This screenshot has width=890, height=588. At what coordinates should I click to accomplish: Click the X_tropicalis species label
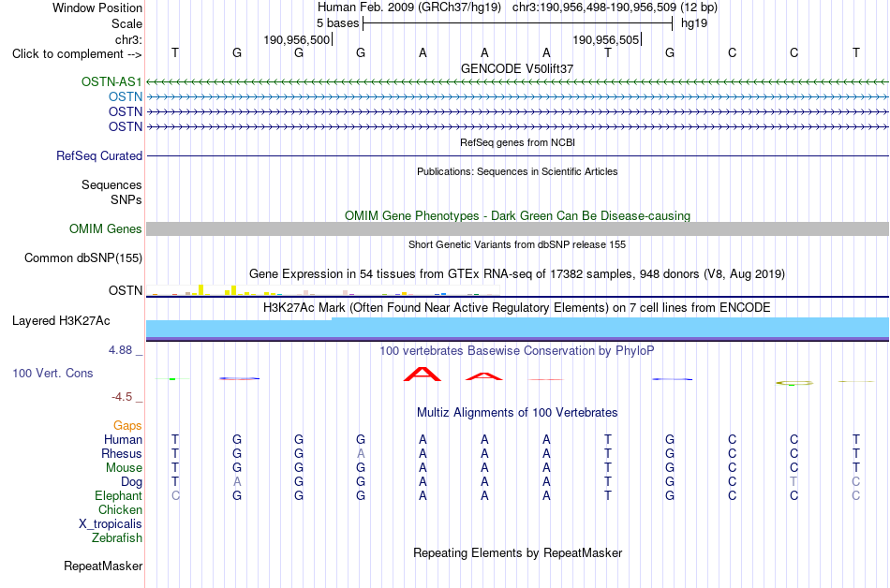click(x=111, y=524)
